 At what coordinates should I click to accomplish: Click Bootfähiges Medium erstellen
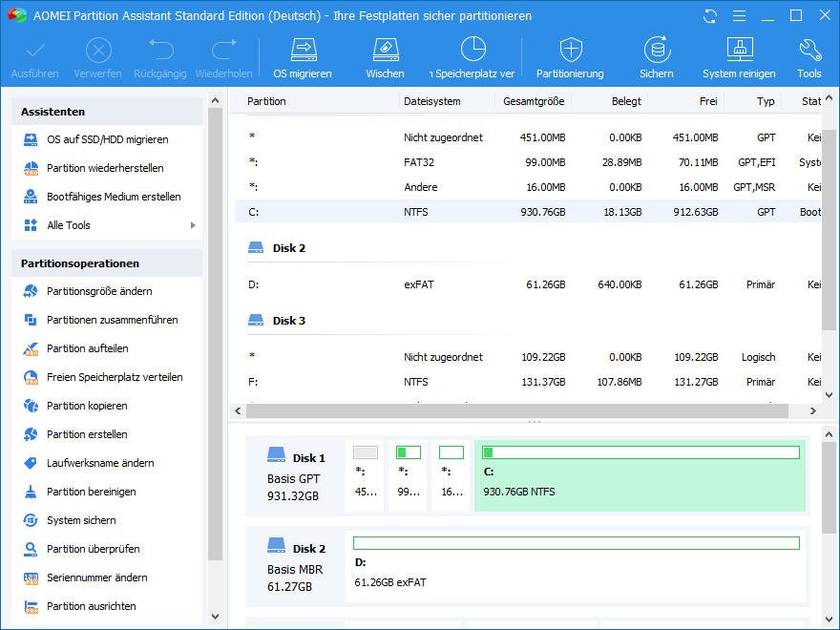[x=114, y=197]
